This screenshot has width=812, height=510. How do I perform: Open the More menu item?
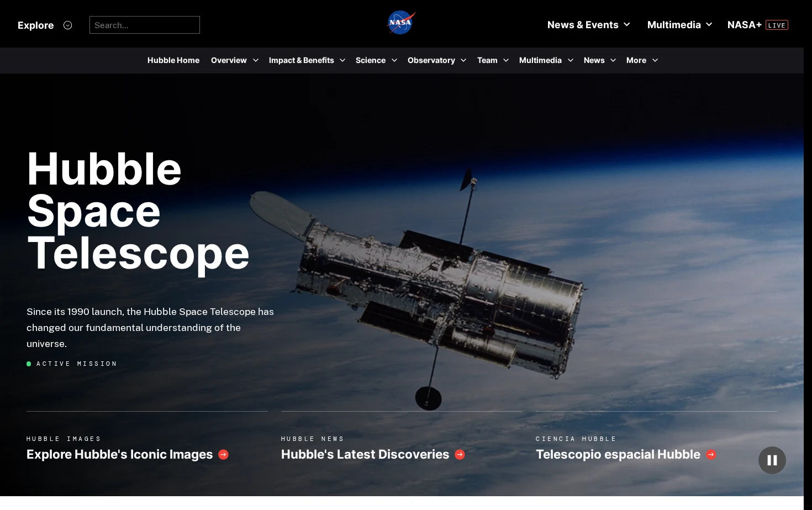click(636, 60)
